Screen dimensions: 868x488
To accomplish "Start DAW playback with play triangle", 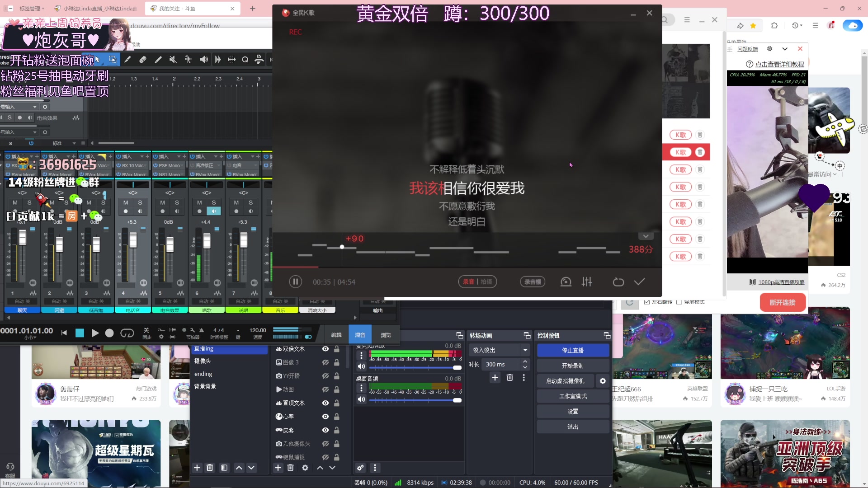I will click(x=95, y=333).
